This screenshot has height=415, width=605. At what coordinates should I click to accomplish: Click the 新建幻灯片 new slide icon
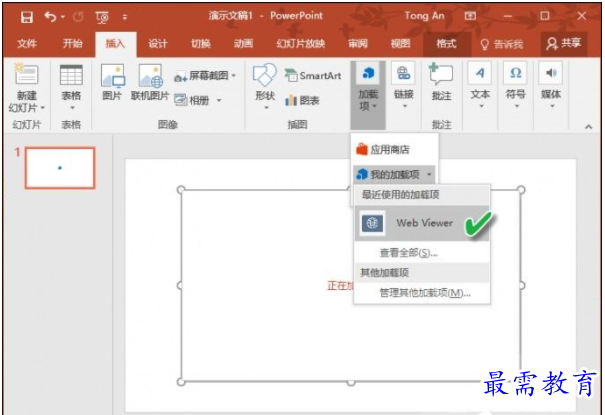(26, 74)
